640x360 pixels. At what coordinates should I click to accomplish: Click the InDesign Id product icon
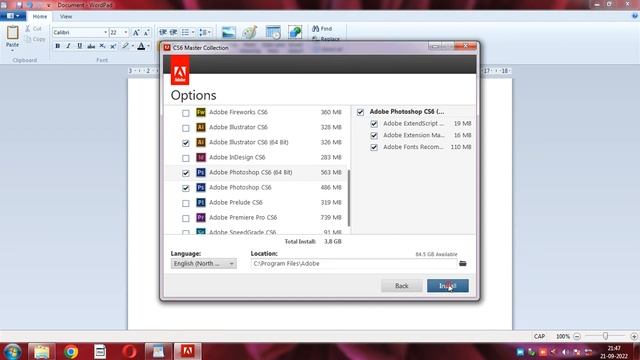(200, 157)
